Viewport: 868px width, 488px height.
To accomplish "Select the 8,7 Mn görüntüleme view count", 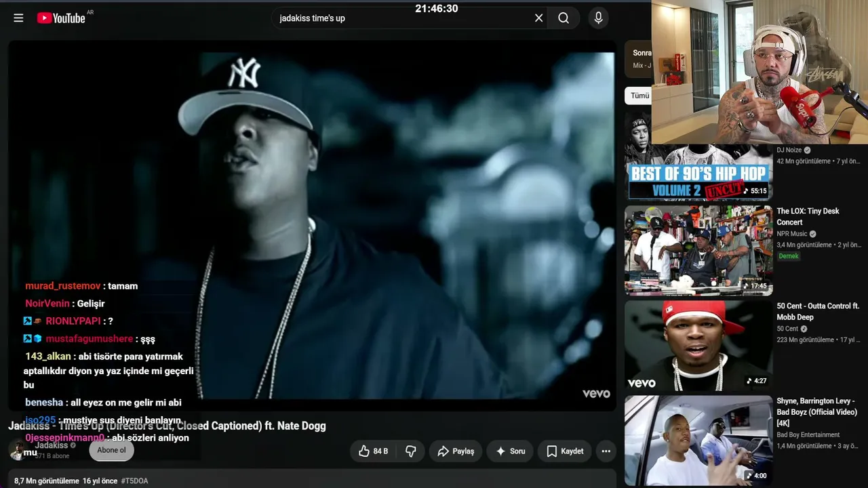I will [x=47, y=481].
